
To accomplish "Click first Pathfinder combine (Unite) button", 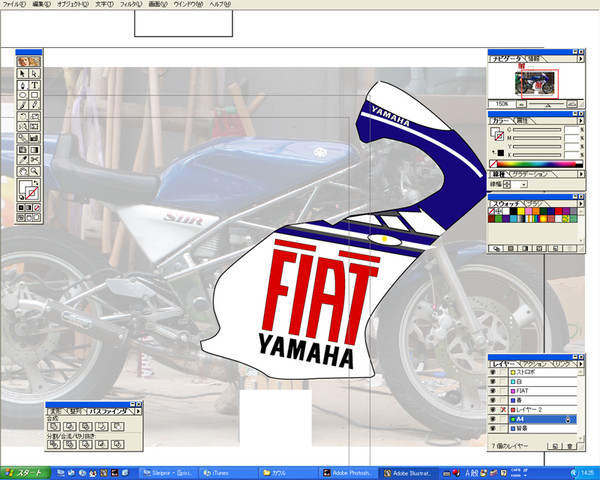I will pyautogui.click(x=54, y=426).
